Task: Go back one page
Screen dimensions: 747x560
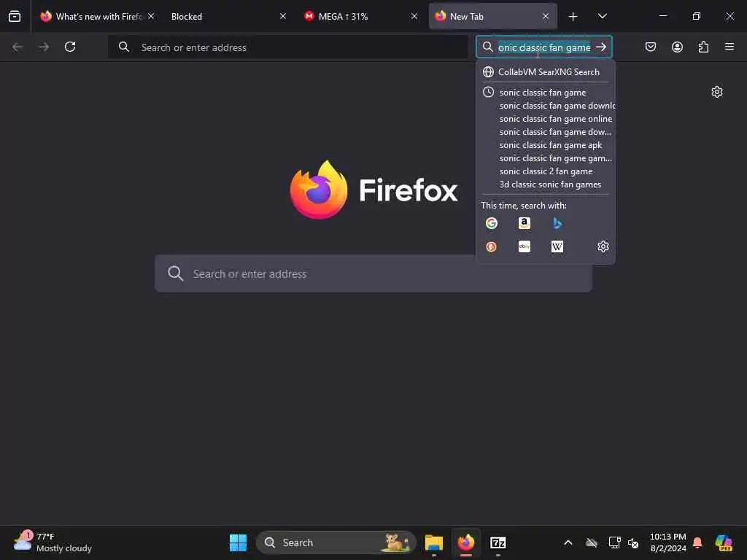Action: point(18,47)
